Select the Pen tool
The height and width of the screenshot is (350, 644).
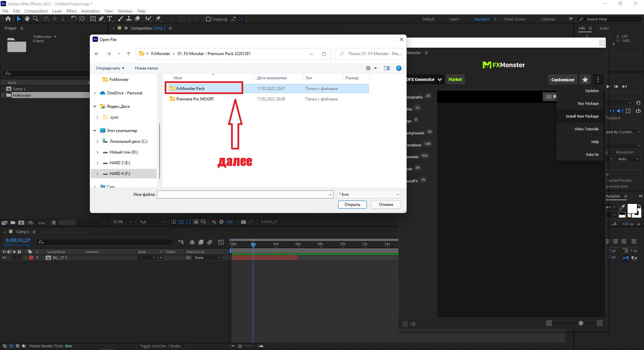(x=101, y=19)
